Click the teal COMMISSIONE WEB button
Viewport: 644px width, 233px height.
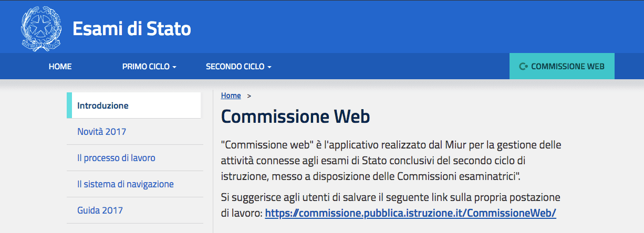(x=562, y=66)
